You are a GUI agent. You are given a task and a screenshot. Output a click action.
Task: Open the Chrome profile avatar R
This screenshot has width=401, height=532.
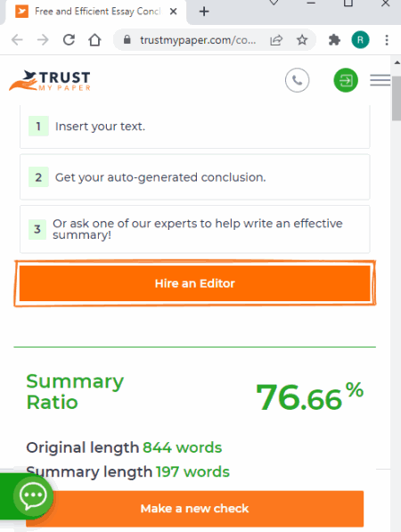coord(360,40)
